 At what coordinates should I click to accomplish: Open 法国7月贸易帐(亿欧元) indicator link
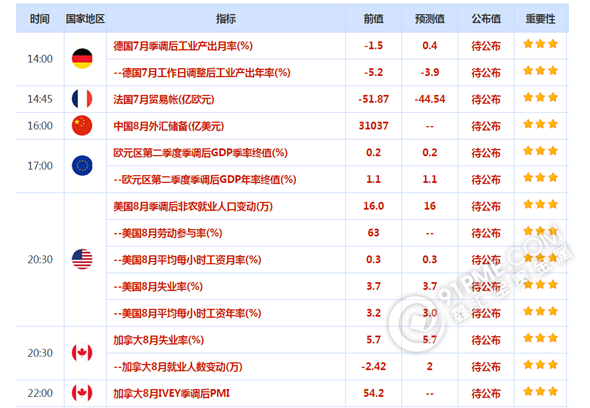[x=164, y=99]
